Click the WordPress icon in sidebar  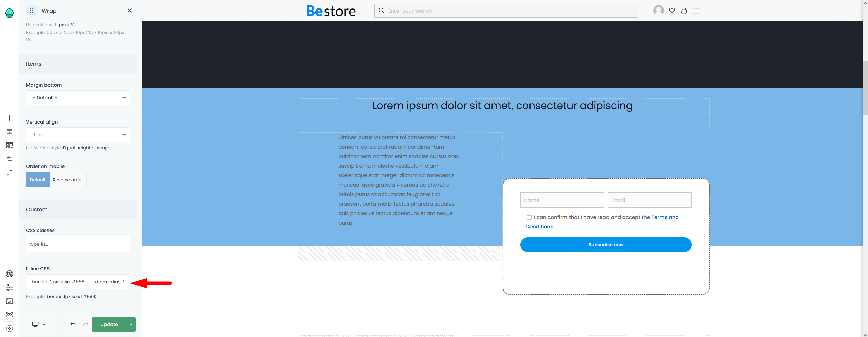(9, 274)
